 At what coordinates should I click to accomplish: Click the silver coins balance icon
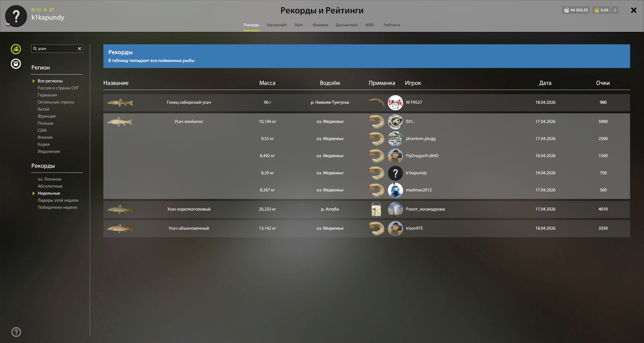[567, 10]
